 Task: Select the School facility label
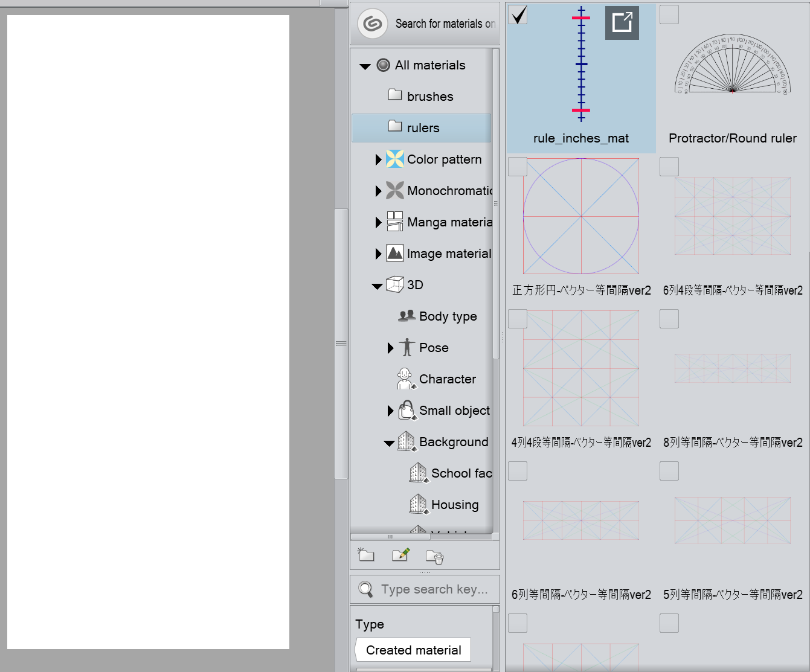coord(461,473)
